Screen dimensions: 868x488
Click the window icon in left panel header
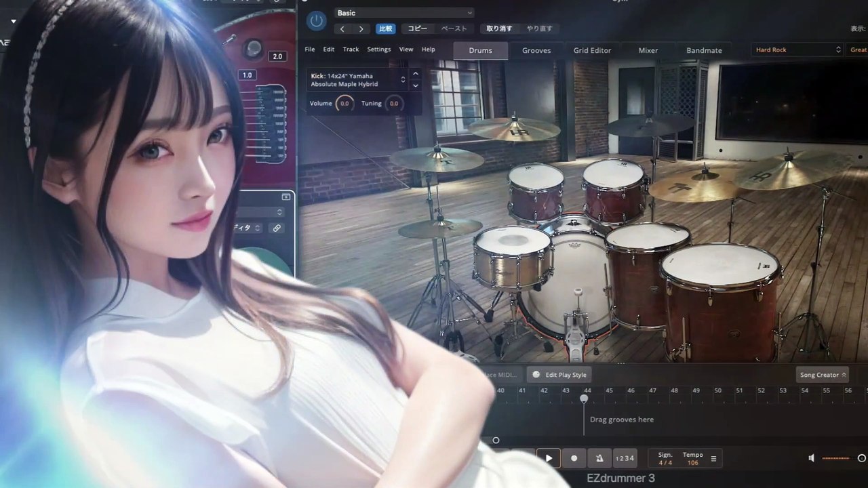285,197
